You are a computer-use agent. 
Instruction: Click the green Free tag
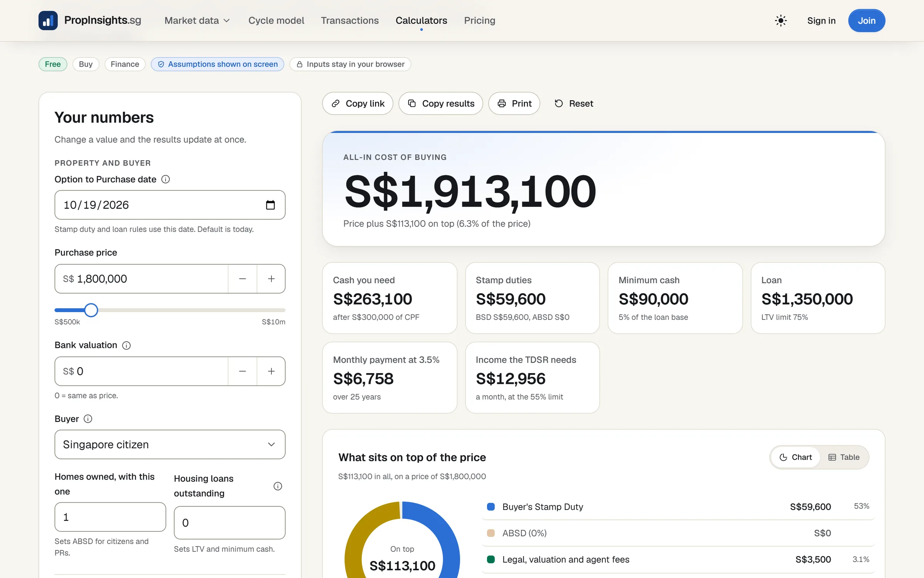click(53, 64)
